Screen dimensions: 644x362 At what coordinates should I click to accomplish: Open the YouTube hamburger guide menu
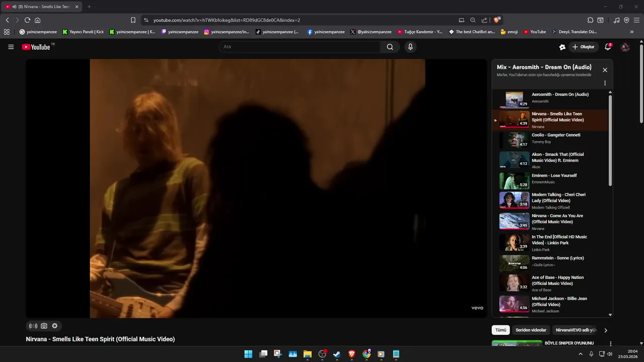(11, 47)
